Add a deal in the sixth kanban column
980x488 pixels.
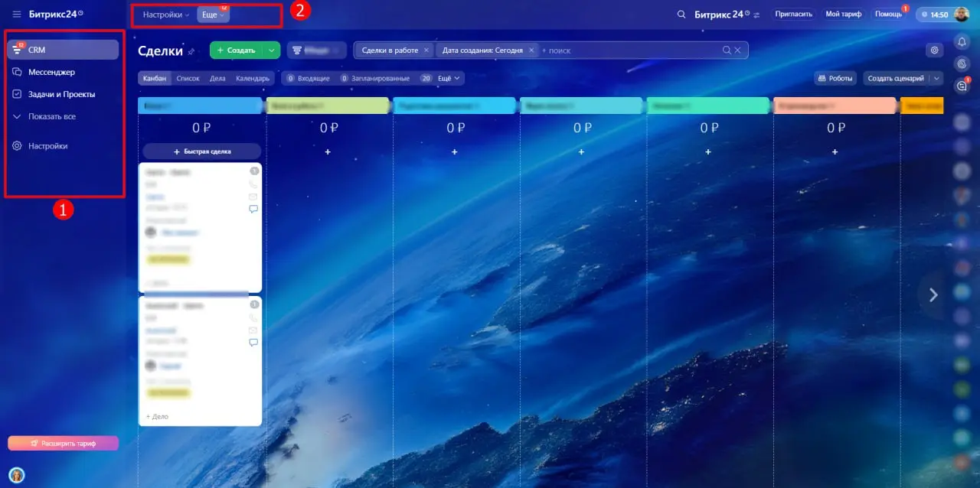point(835,152)
